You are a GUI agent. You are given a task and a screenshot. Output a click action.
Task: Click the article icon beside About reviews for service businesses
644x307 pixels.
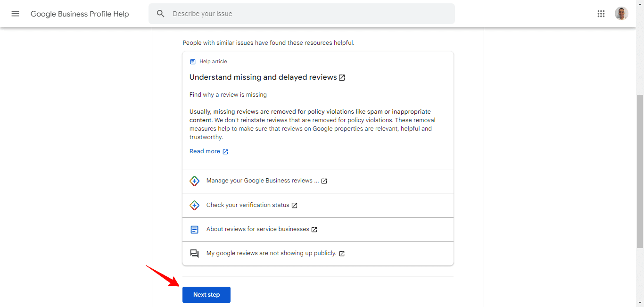194,230
